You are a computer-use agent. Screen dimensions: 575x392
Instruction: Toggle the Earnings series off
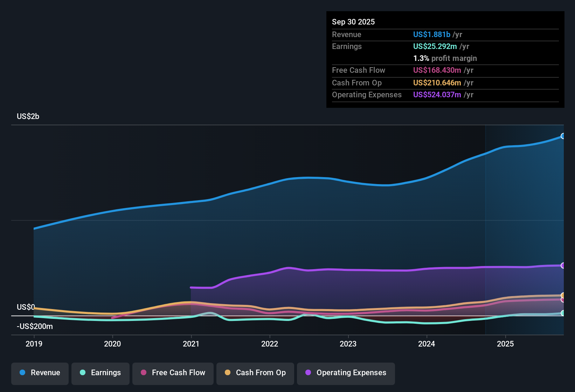[100, 373]
